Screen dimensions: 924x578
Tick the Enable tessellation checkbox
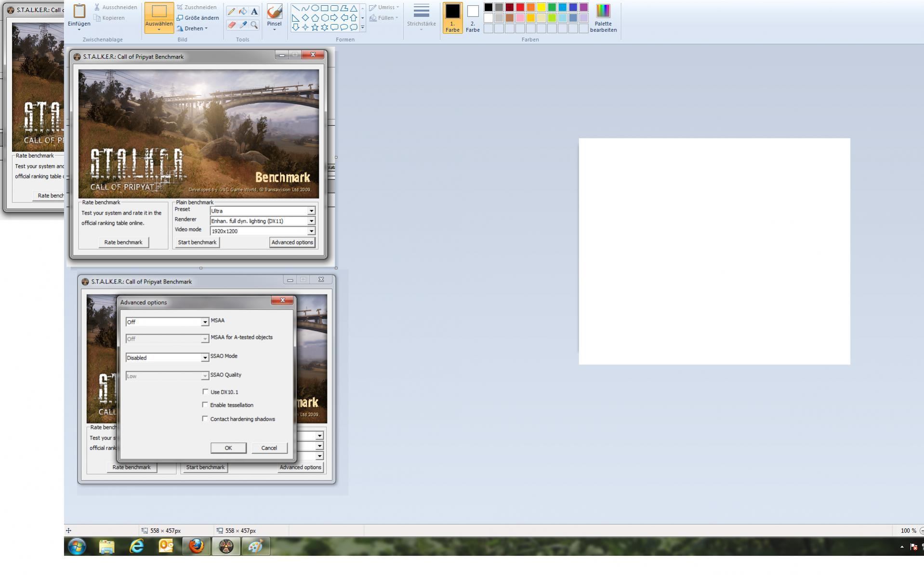(205, 405)
